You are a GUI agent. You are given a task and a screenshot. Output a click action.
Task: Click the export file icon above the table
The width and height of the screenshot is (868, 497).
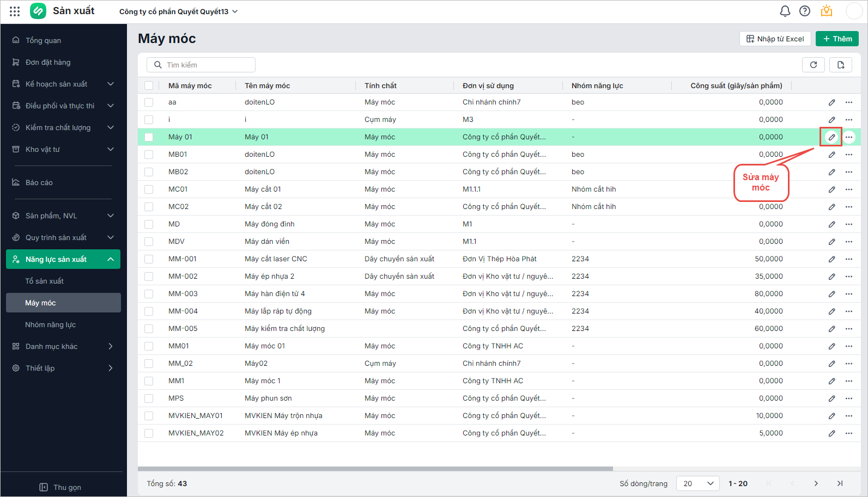840,65
